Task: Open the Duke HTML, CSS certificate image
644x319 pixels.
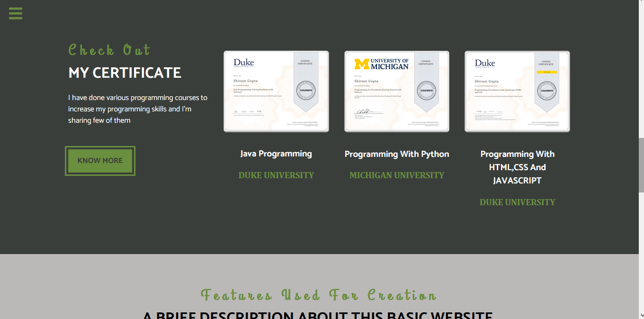Action: (517, 91)
